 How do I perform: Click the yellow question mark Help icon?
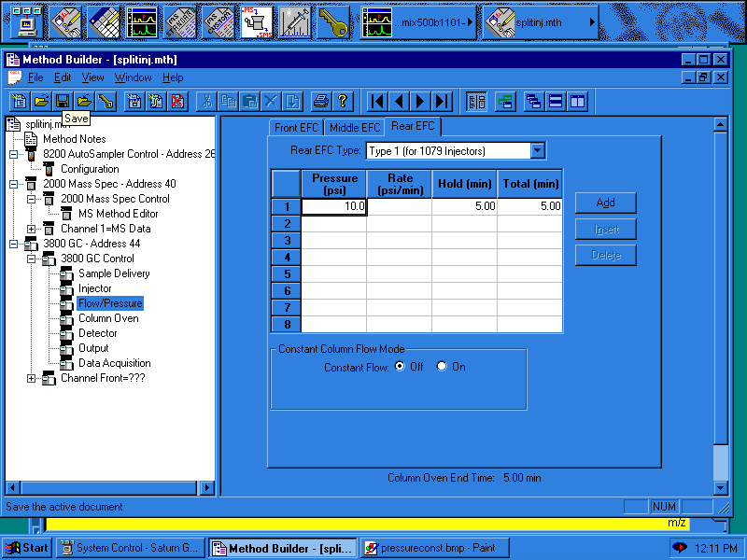point(342,102)
